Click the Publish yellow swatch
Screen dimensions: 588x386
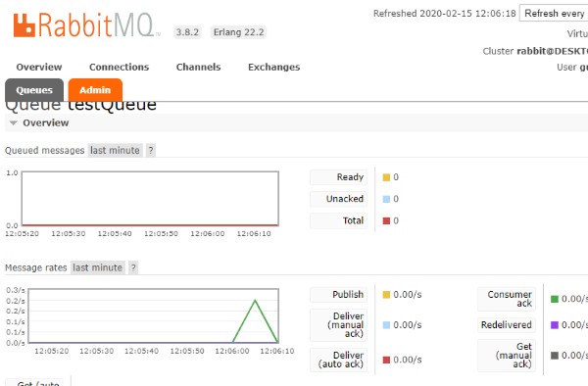(x=386, y=295)
